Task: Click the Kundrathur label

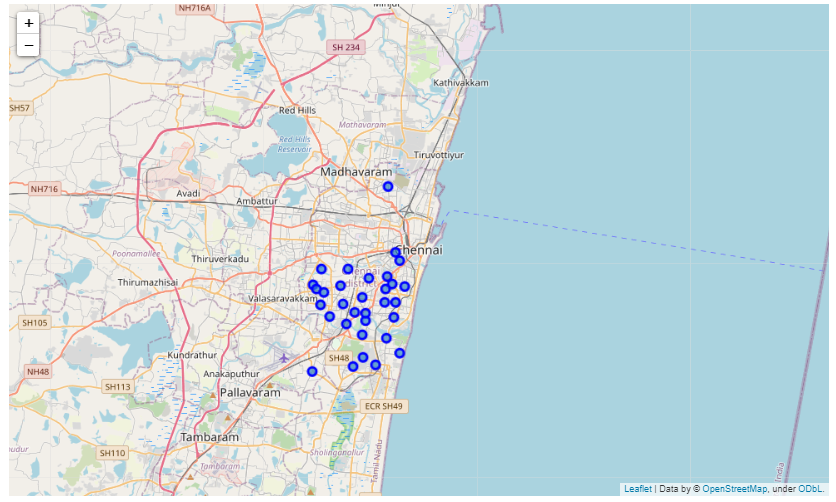Action: click(x=192, y=355)
